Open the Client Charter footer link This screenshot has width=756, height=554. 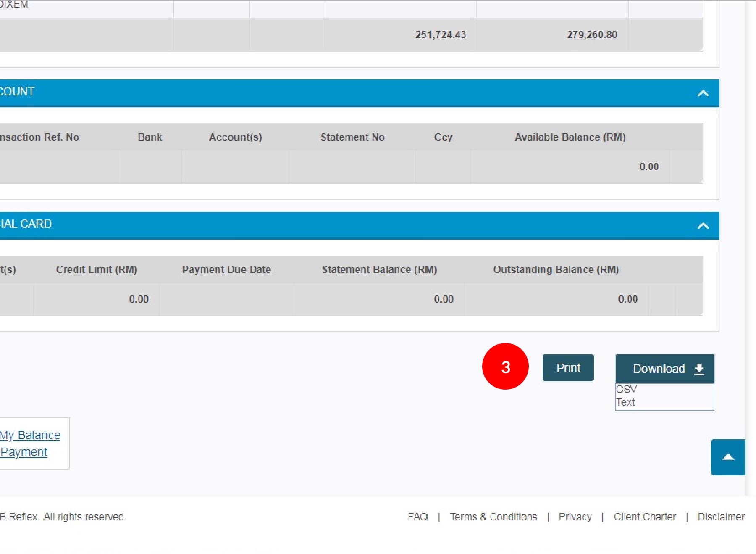[x=644, y=517]
